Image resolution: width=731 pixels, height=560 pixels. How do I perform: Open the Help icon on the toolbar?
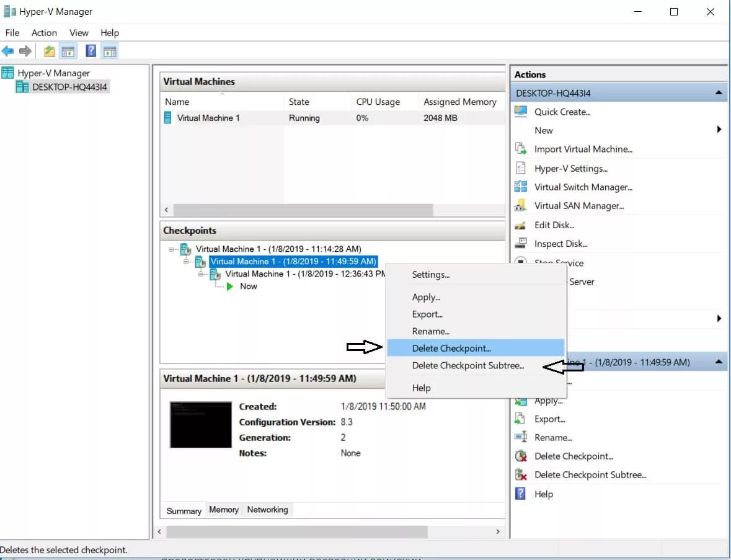[x=90, y=51]
